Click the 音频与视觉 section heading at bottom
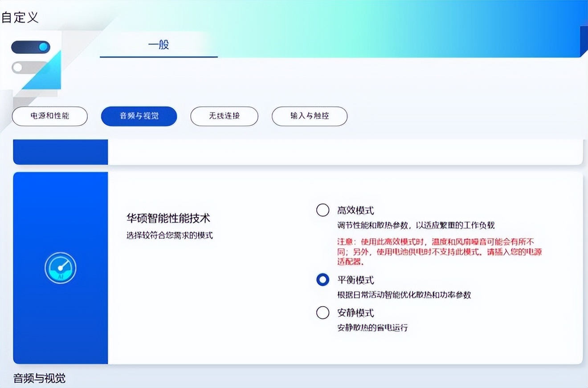588x388 pixels. coord(40,379)
